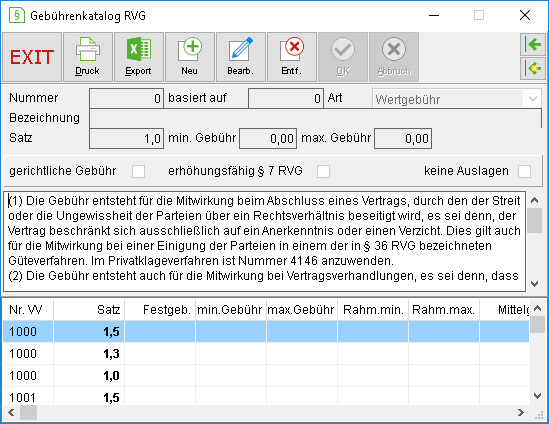Click the red EXIT button
550x424 pixels.
[32, 57]
